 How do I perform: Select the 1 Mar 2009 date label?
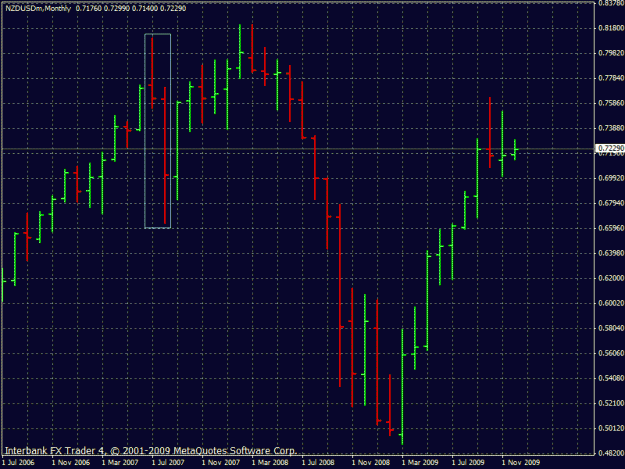420,463
